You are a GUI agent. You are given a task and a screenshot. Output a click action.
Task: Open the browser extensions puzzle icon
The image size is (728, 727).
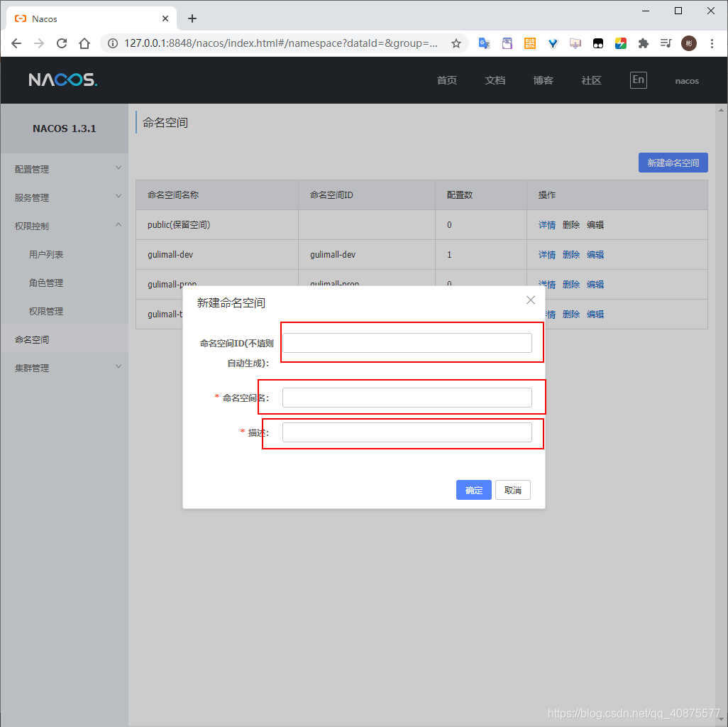[x=644, y=43]
